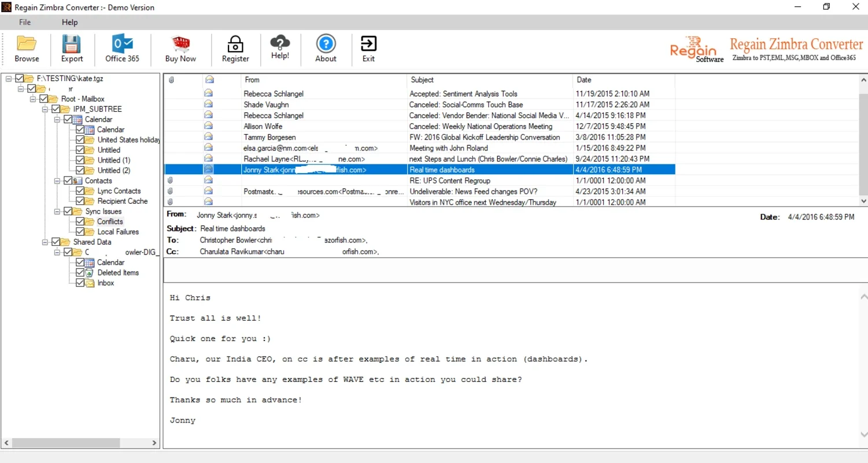Toggle the Inbox checkbox
The height and width of the screenshot is (463, 868).
(80, 283)
